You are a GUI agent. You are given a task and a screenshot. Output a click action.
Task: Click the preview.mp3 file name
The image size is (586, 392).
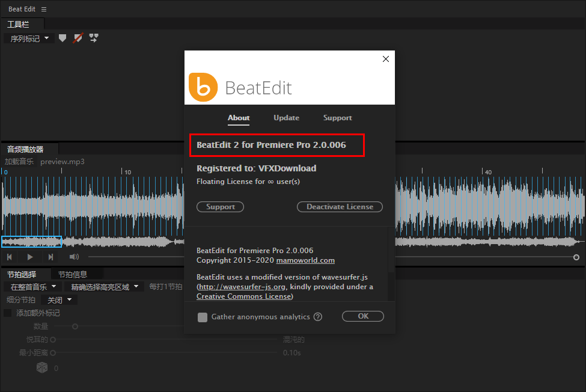pyautogui.click(x=63, y=162)
